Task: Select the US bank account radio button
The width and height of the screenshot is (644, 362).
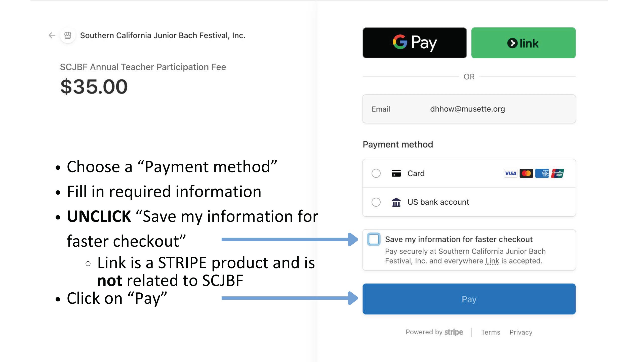Action: click(376, 202)
